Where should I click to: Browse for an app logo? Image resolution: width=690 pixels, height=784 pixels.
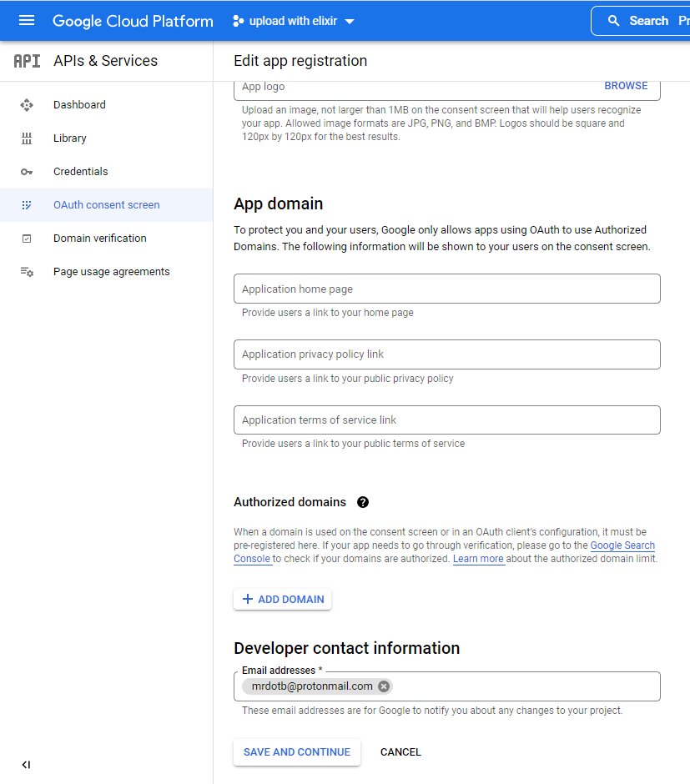click(x=626, y=86)
